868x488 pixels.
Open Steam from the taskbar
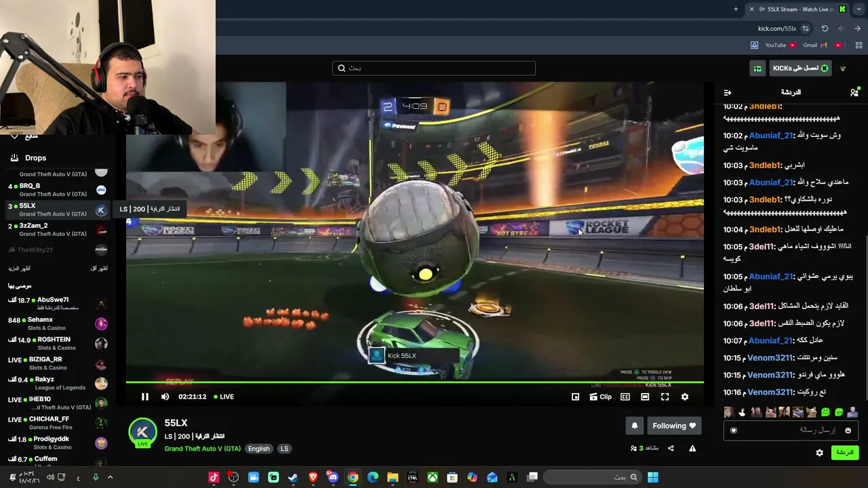pyautogui.click(x=293, y=477)
